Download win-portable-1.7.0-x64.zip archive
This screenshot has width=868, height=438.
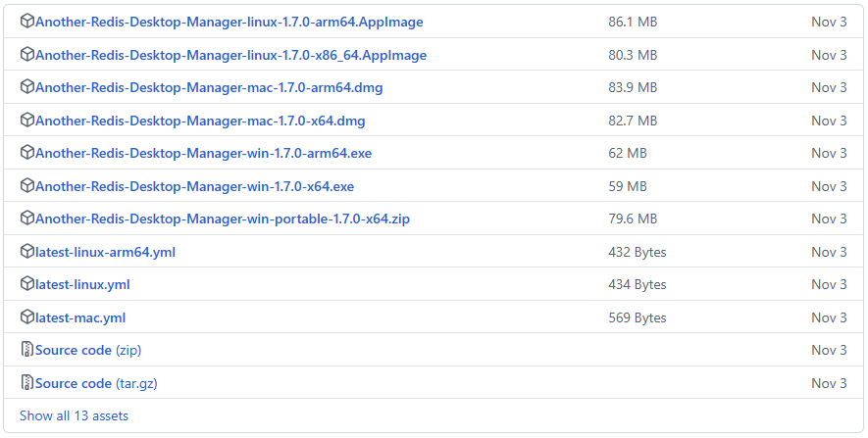pyautogui.click(x=223, y=219)
